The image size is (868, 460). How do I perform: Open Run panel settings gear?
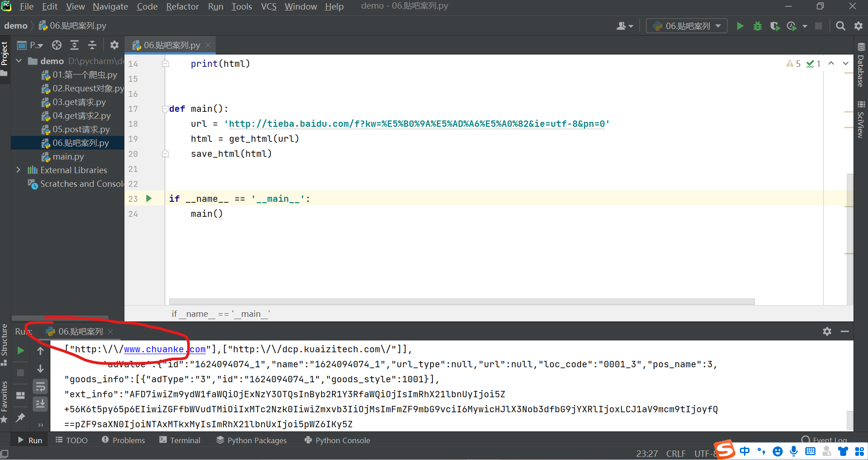(x=827, y=331)
